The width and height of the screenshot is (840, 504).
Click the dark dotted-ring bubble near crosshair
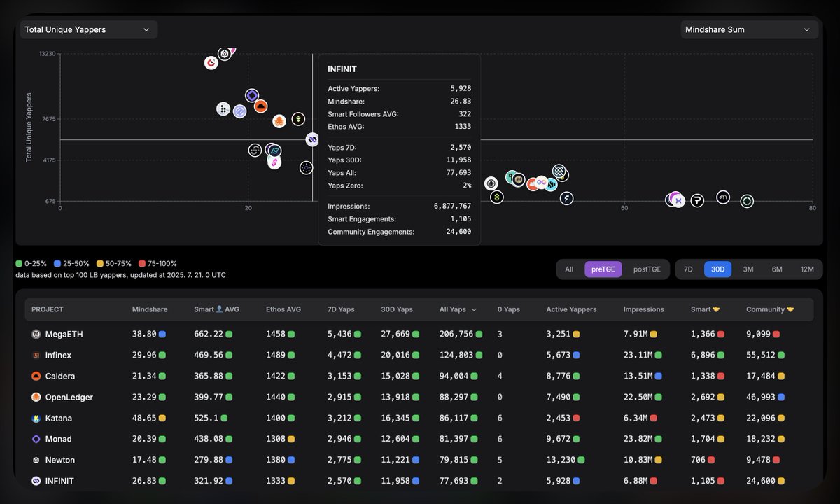coord(306,167)
